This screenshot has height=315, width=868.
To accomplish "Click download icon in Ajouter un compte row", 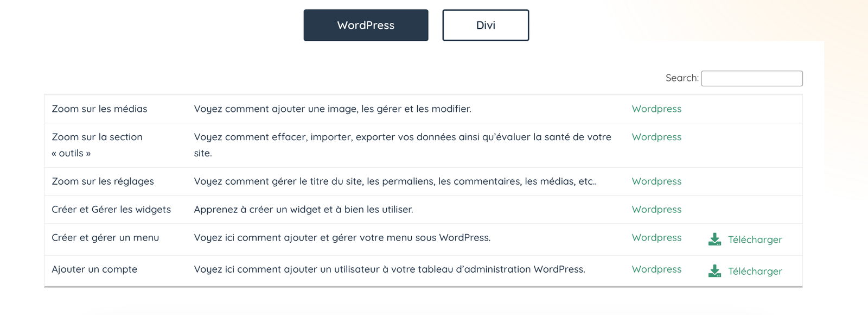I will point(714,271).
